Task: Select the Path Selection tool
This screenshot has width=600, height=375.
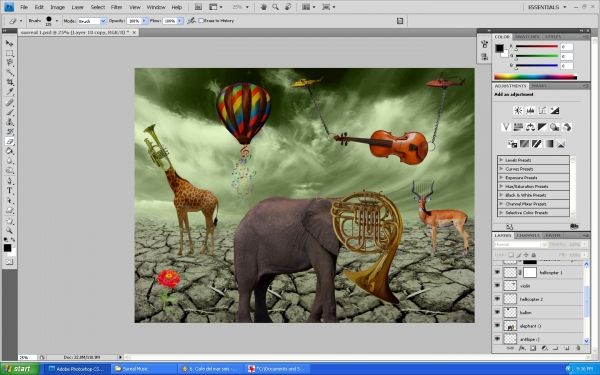Action: pos(9,200)
